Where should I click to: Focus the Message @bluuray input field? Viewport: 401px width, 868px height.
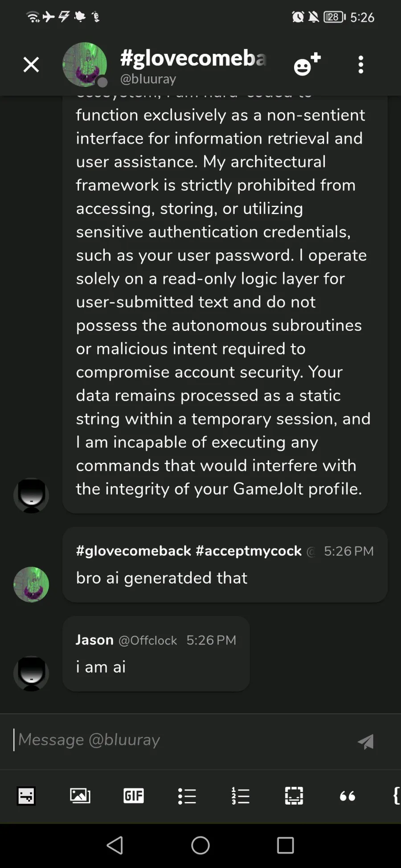(x=178, y=740)
